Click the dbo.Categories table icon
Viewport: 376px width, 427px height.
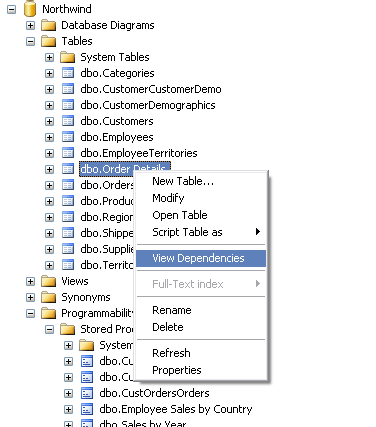(68, 73)
